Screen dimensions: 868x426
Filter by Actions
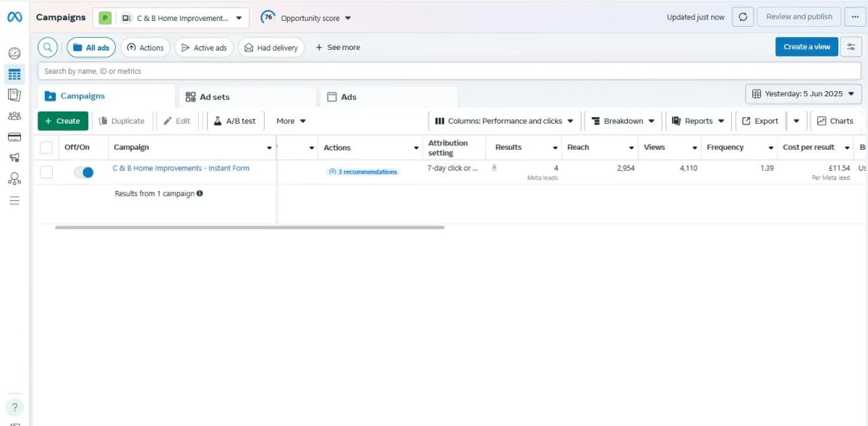point(145,48)
